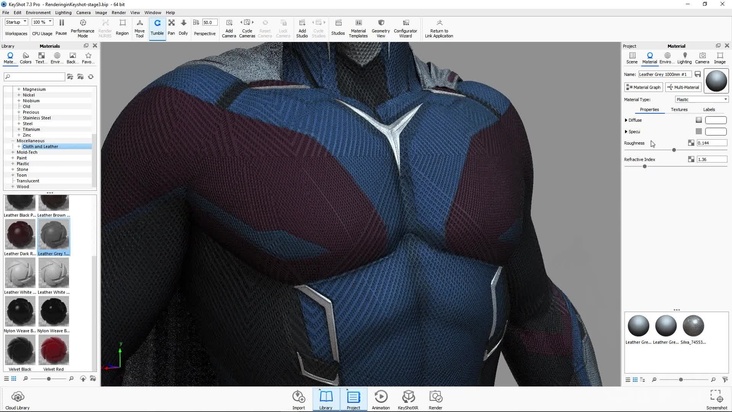
Task: Activate the Move Tool
Action: pyautogui.click(x=139, y=28)
